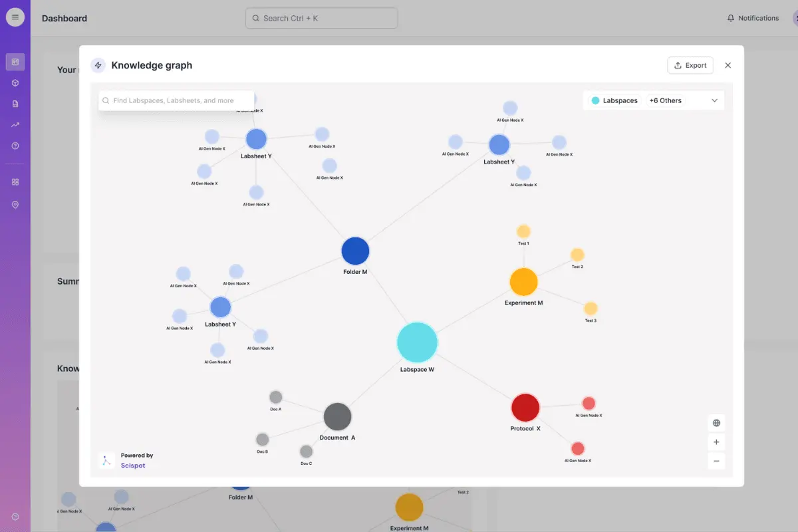
Task: Export the knowledge graph
Action: point(690,65)
